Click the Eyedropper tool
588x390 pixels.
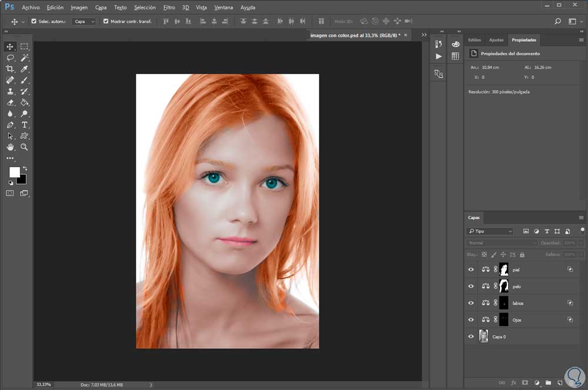(25, 69)
